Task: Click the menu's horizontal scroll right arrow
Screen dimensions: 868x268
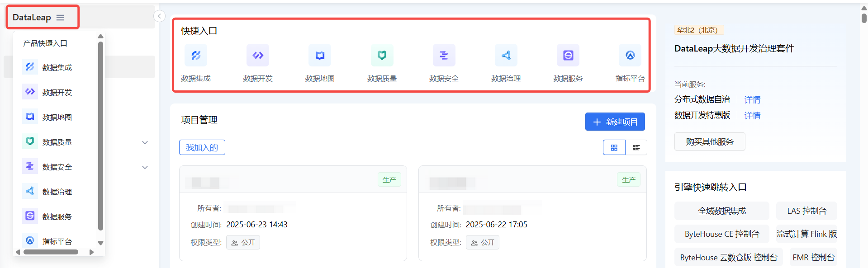Action: (92, 252)
